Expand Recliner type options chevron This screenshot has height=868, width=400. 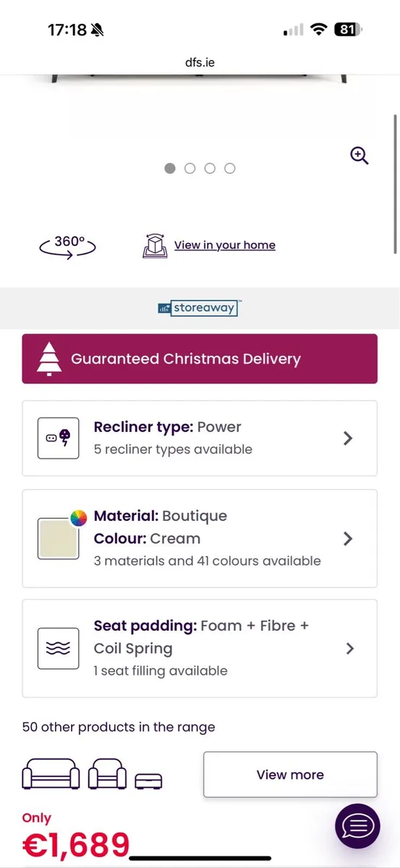[348, 438]
